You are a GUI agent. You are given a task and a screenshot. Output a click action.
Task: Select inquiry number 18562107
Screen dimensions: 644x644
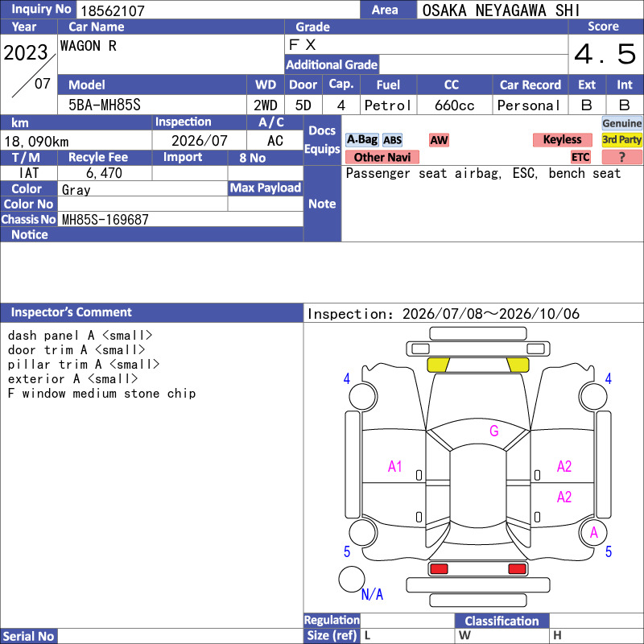point(113,10)
